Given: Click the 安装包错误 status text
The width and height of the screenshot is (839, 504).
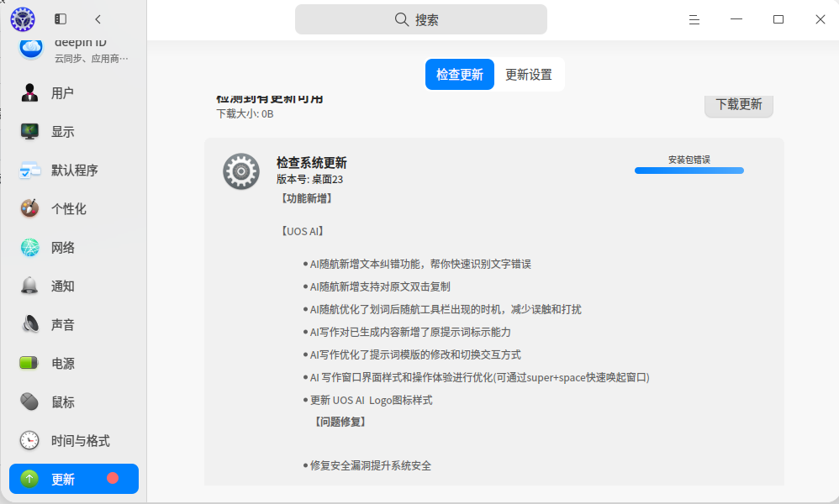Looking at the screenshot, I should [x=689, y=160].
